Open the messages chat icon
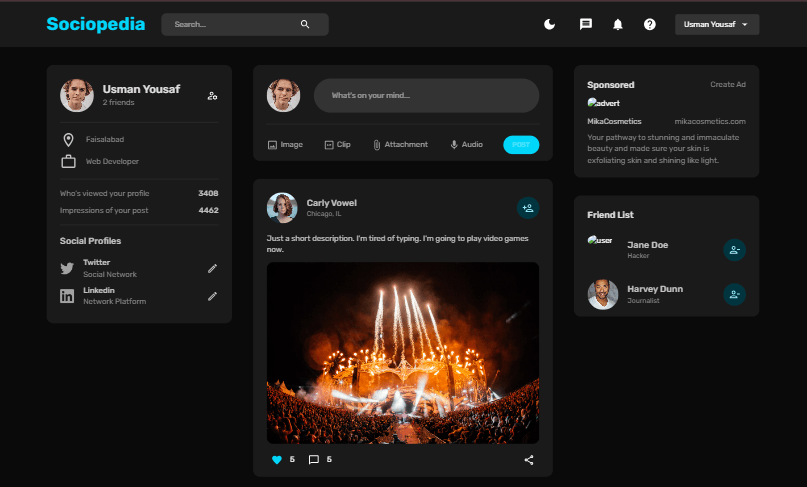Screen dimensions: 807x487 coord(586,24)
